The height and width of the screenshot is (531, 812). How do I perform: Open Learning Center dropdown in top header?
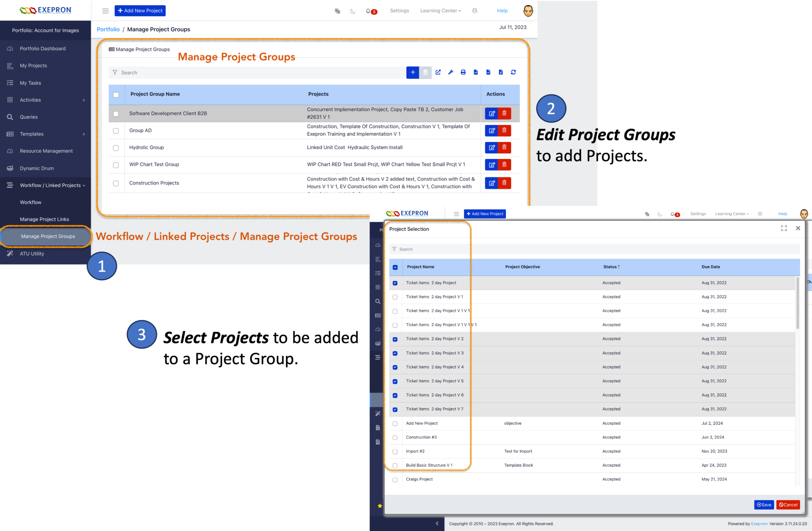click(440, 11)
